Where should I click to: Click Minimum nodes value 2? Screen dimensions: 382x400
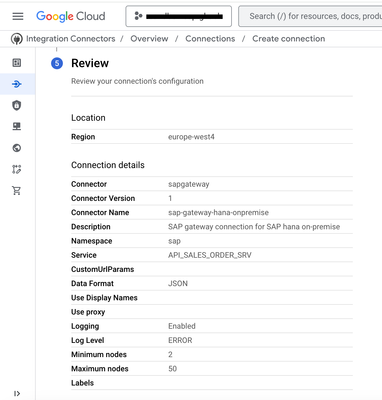coord(170,354)
